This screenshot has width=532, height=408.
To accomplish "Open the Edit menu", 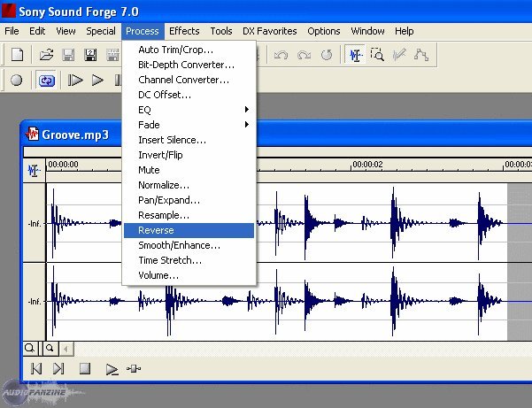I will click(x=37, y=31).
